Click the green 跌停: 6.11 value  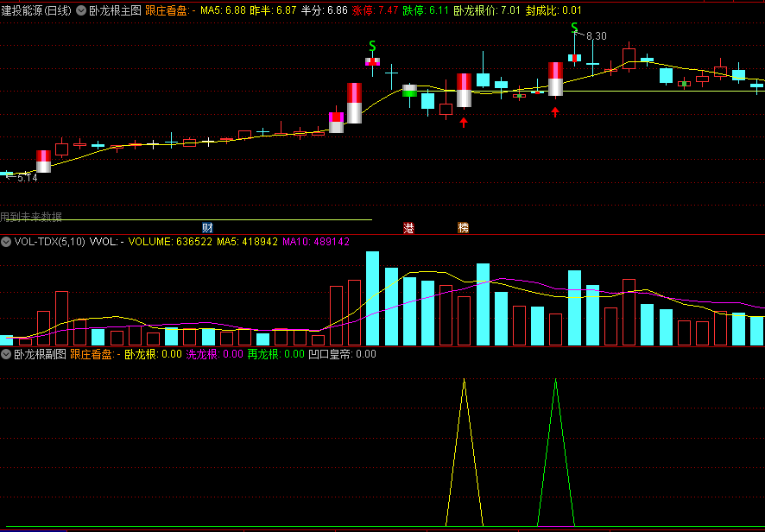tap(426, 10)
